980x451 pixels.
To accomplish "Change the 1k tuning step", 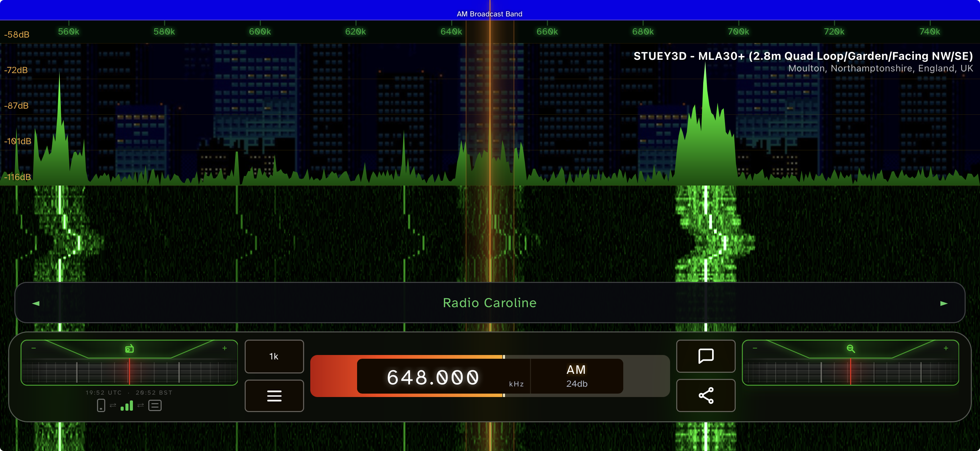I will (274, 356).
